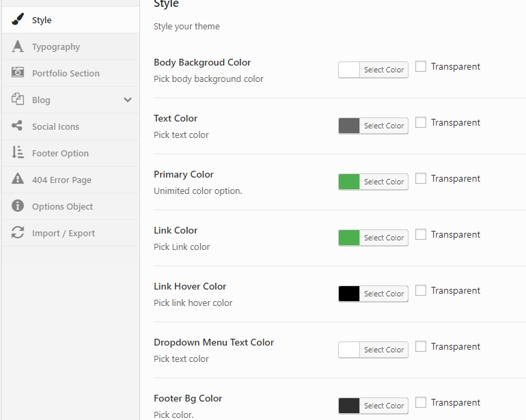Click the Social Icons share icon

pyautogui.click(x=17, y=126)
